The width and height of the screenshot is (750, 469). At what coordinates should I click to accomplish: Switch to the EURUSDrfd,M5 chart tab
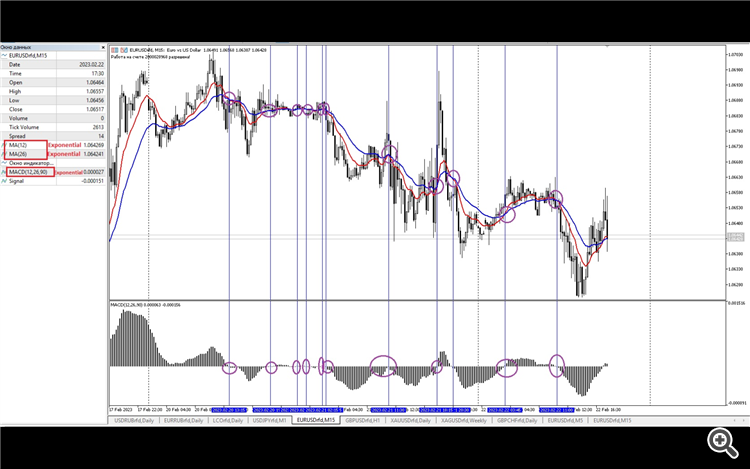(565, 420)
